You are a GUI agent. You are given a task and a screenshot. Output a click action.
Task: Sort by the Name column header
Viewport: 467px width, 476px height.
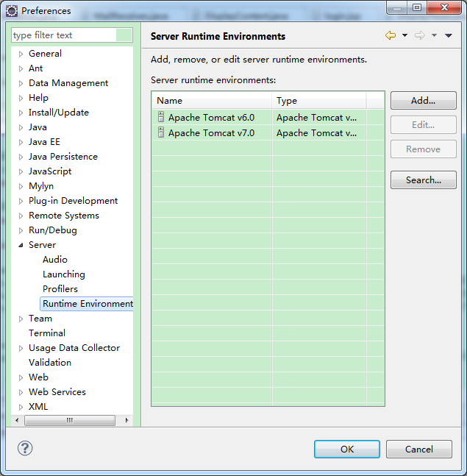(212, 101)
